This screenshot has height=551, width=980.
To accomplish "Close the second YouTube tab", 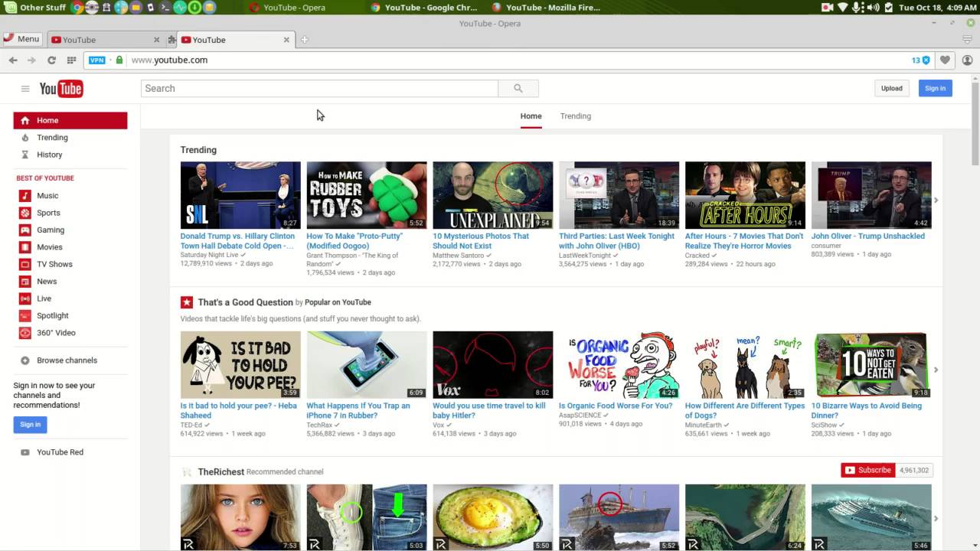I will tap(287, 40).
